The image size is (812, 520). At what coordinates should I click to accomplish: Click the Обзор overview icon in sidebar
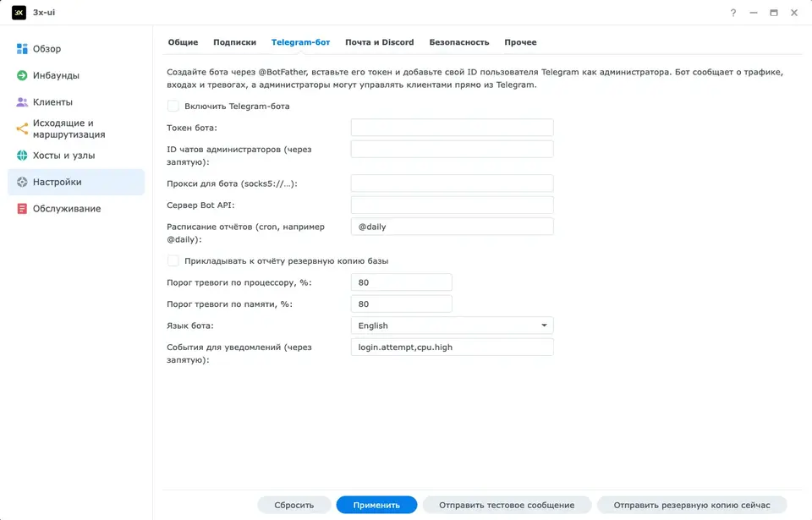pyautogui.click(x=22, y=49)
